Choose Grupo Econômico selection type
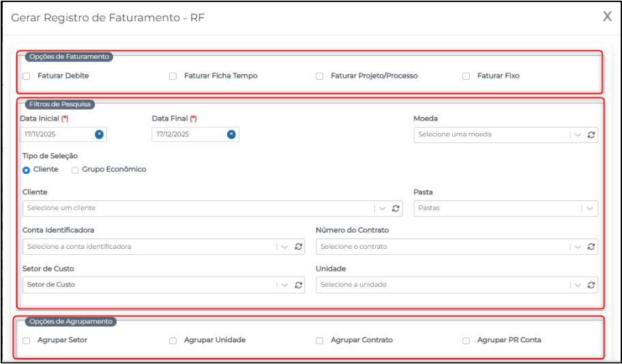 75,170
